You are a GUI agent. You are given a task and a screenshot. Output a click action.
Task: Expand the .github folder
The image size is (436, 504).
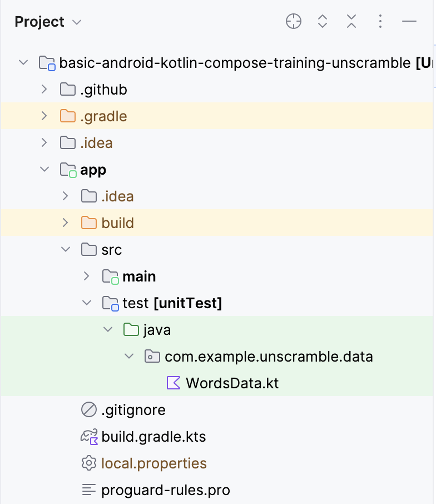[44, 89]
